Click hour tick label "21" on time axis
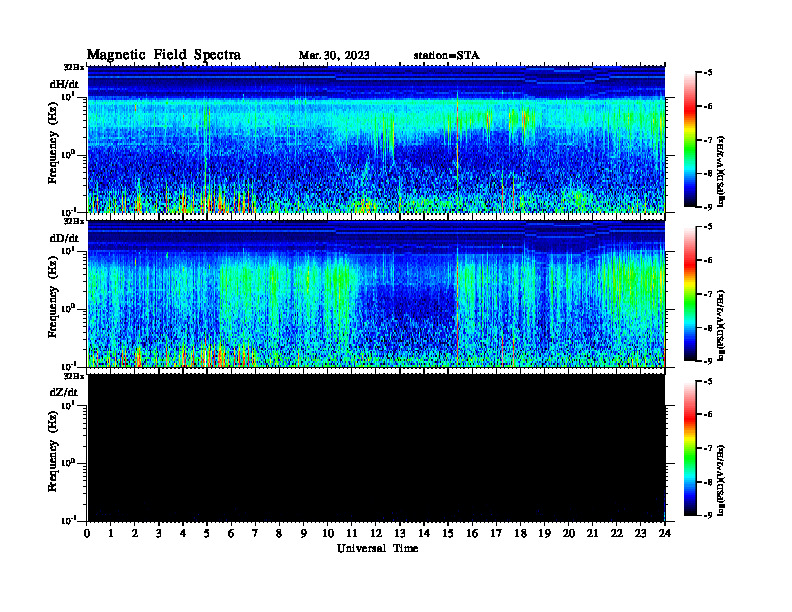 pyautogui.click(x=592, y=533)
